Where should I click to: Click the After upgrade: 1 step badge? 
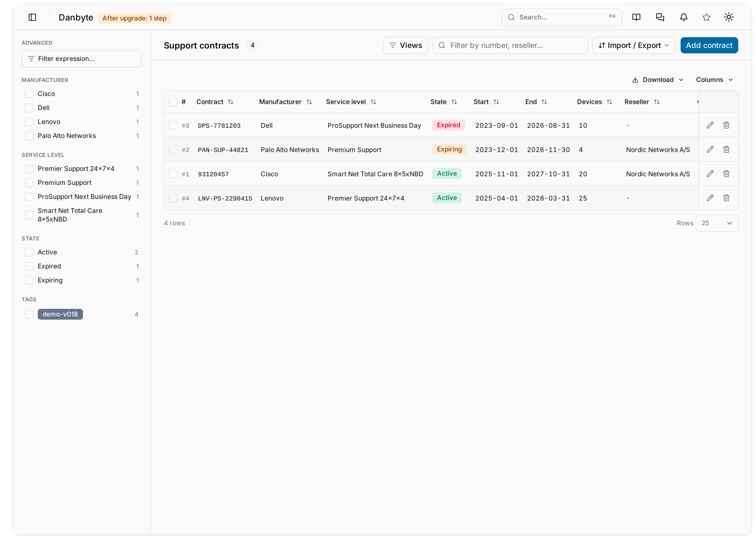(134, 18)
